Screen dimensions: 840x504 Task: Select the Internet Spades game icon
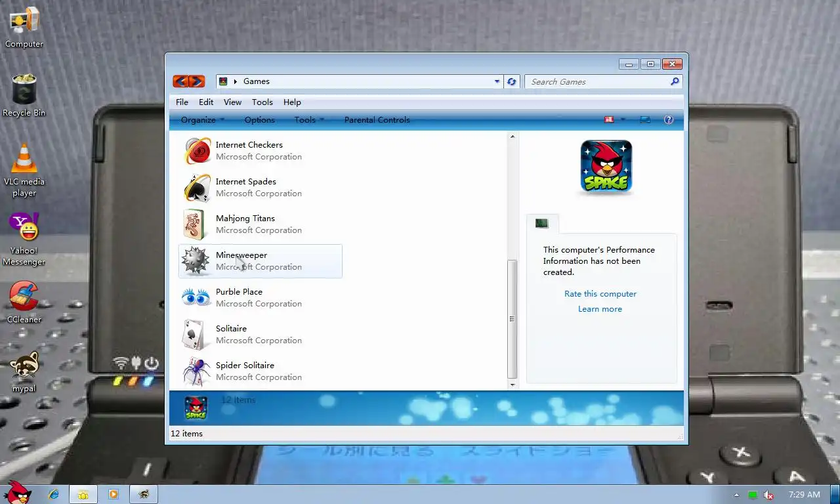coord(197,188)
